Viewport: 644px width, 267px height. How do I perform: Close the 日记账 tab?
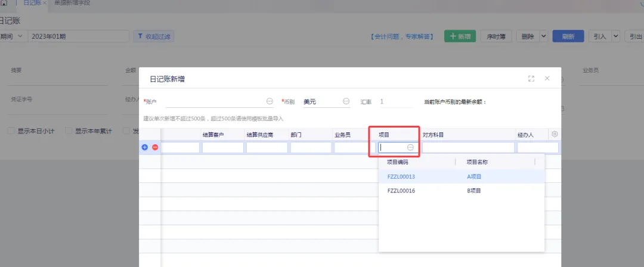pyautogui.click(x=44, y=3)
